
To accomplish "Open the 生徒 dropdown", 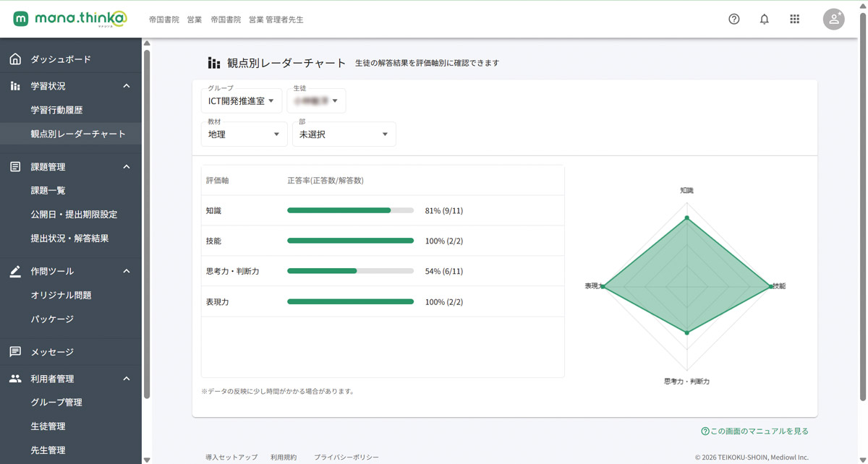I will pos(316,101).
